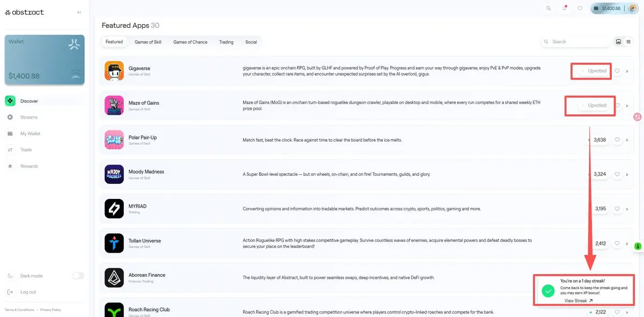Click the View Streak link
Screen dimensions: 644x317
click(x=579, y=301)
